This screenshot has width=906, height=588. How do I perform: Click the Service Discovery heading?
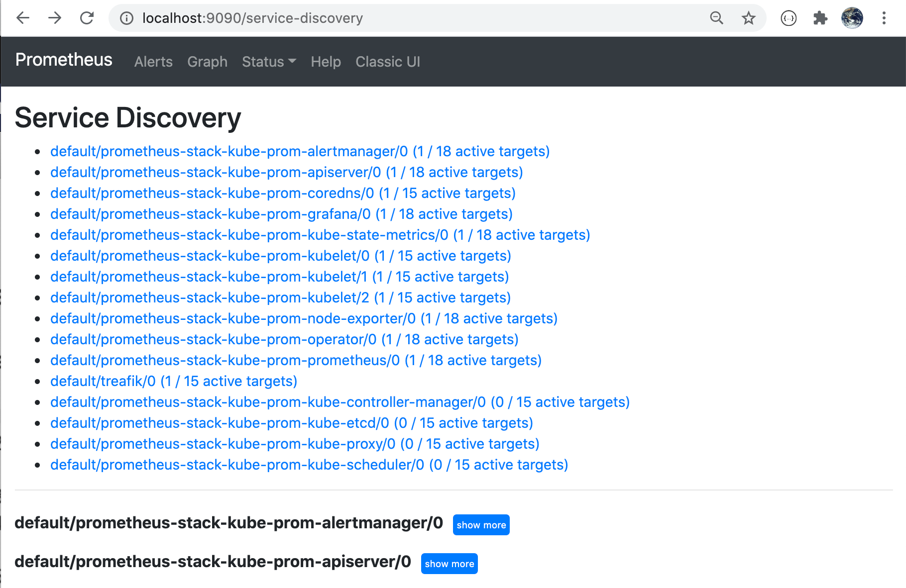tap(128, 118)
